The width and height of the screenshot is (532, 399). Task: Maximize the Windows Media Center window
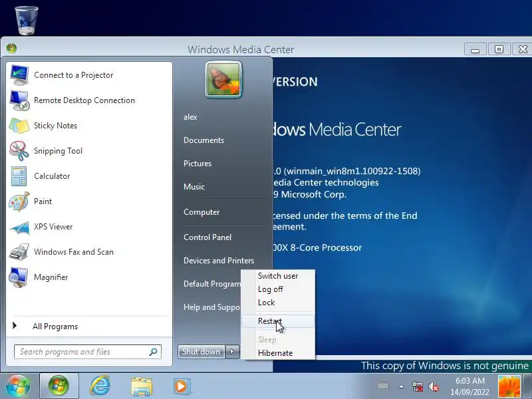point(499,49)
